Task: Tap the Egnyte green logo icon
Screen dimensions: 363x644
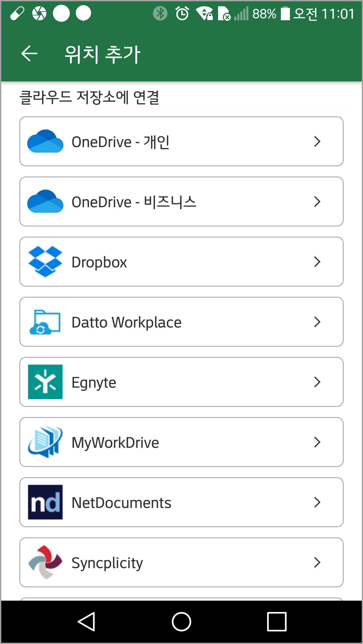Action: [x=45, y=382]
